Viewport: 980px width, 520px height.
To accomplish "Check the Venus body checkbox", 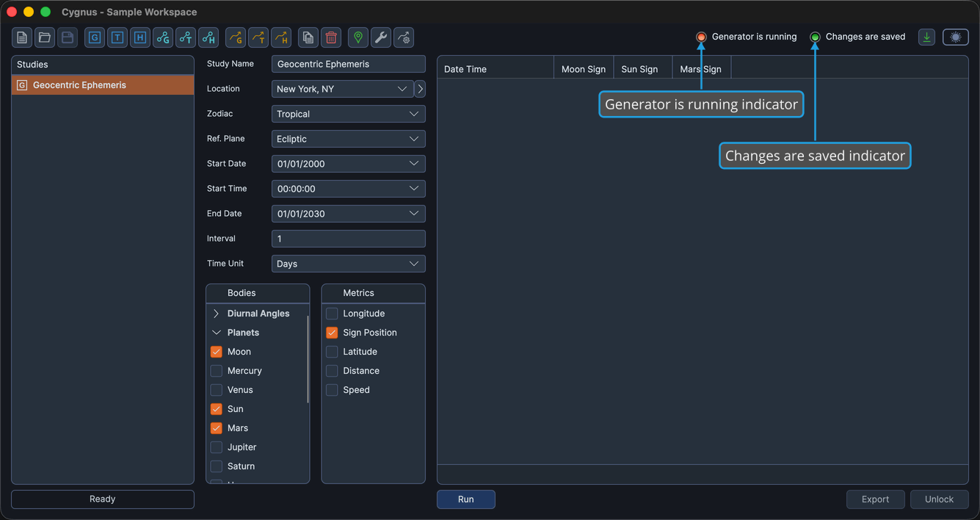I will point(217,390).
